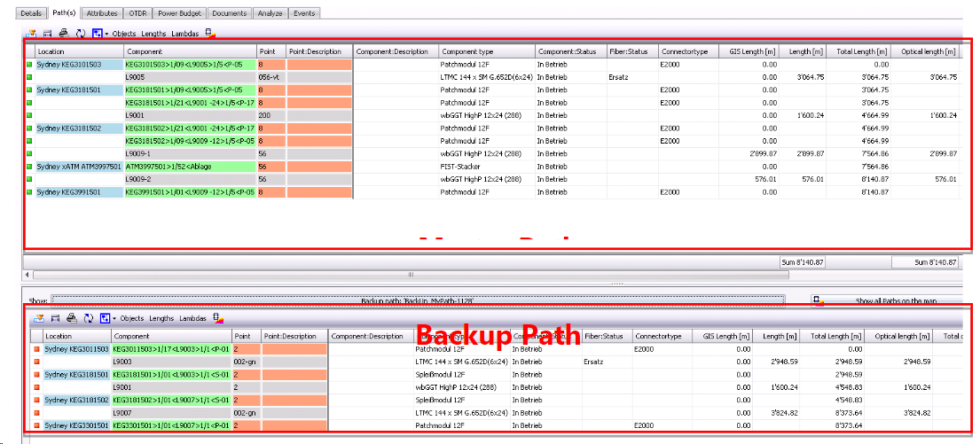Print the backup path table
Image resolution: width=980 pixels, height=444 pixels.
pyautogui.click(x=71, y=318)
